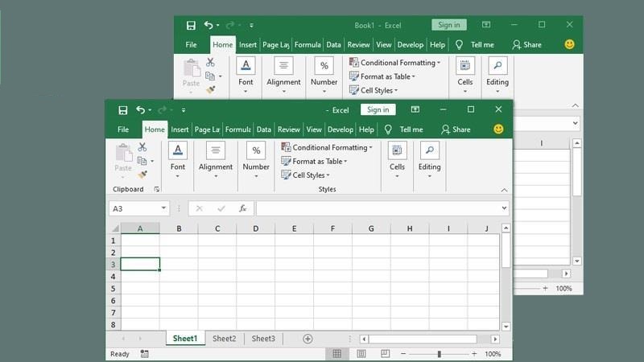Open Editing group in back window
The image size is (644, 362).
click(497, 75)
